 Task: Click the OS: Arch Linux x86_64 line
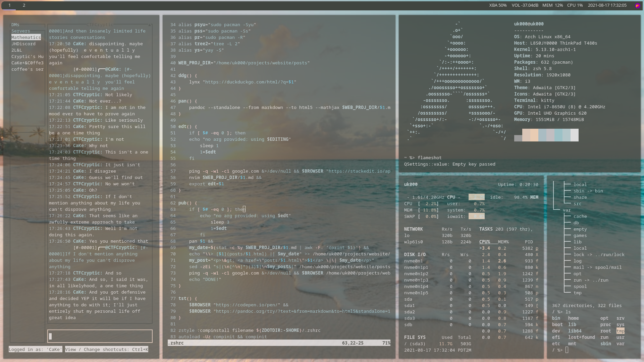542,37
